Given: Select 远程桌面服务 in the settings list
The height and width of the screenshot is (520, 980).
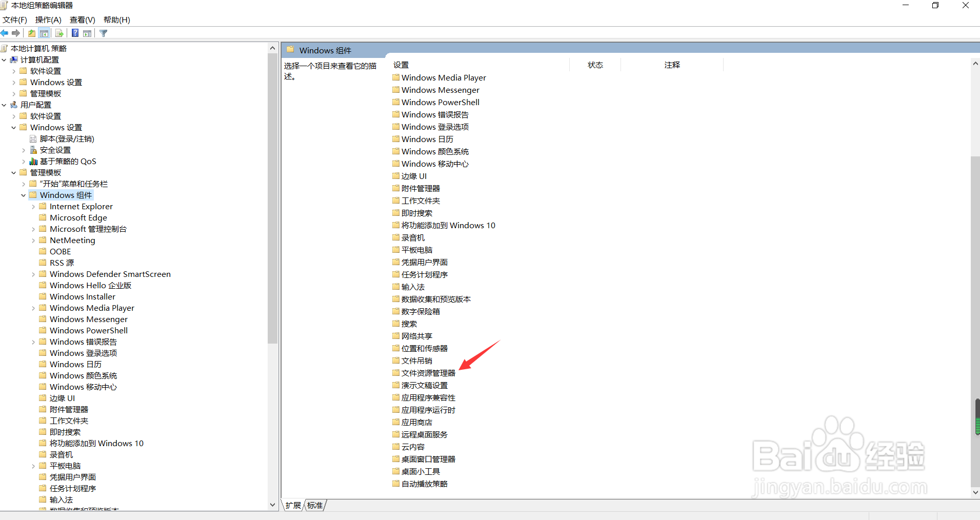Looking at the screenshot, I should 425,435.
